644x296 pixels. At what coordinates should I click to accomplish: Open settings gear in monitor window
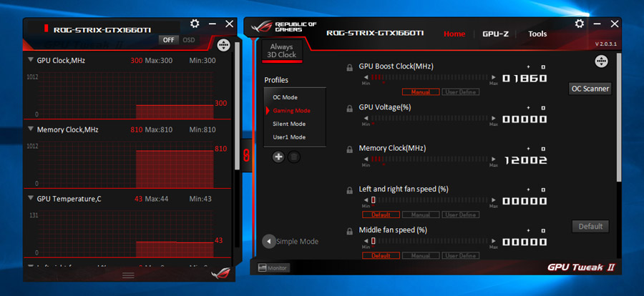pos(195,24)
